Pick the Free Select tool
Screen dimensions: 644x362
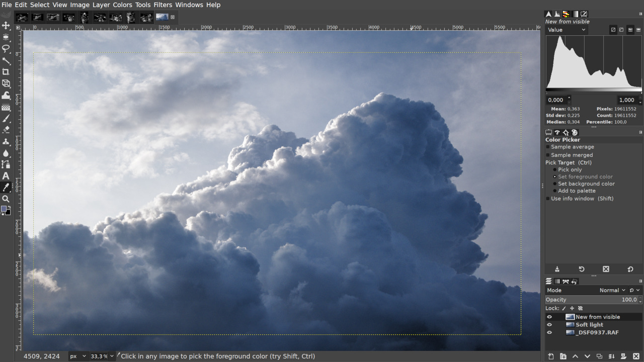(7, 49)
